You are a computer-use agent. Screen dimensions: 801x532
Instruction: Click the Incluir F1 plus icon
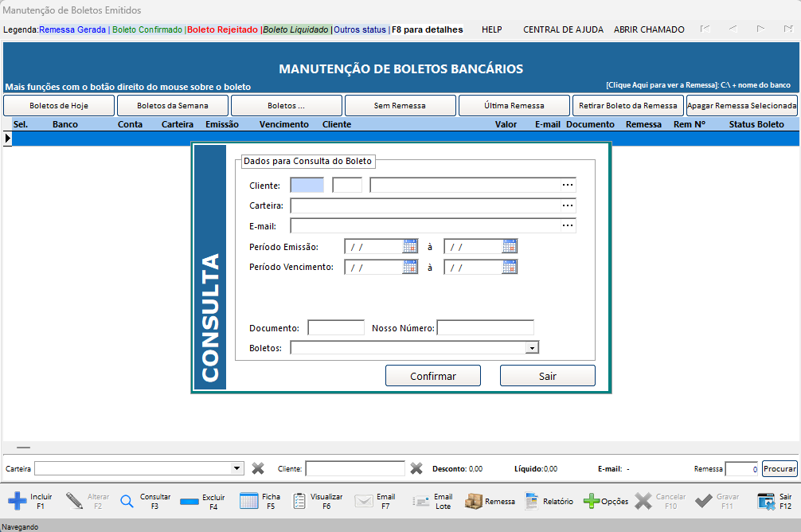pyautogui.click(x=17, y=501)
